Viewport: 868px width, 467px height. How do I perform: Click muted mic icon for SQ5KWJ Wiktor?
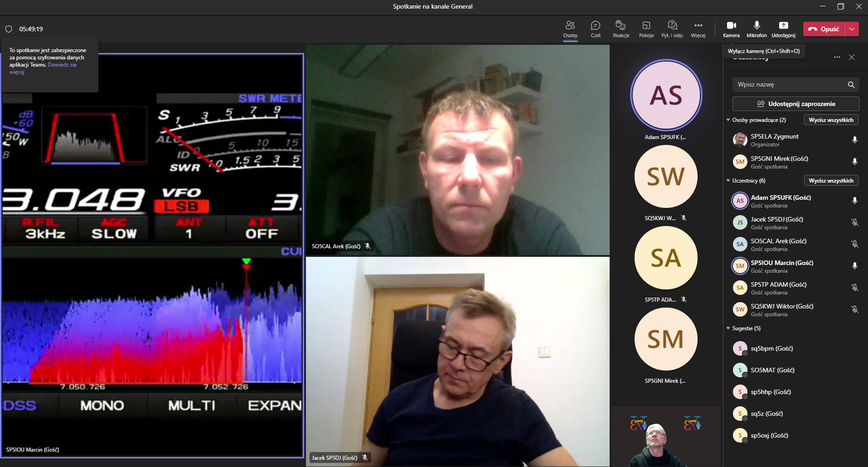click(x=854, y=309)
